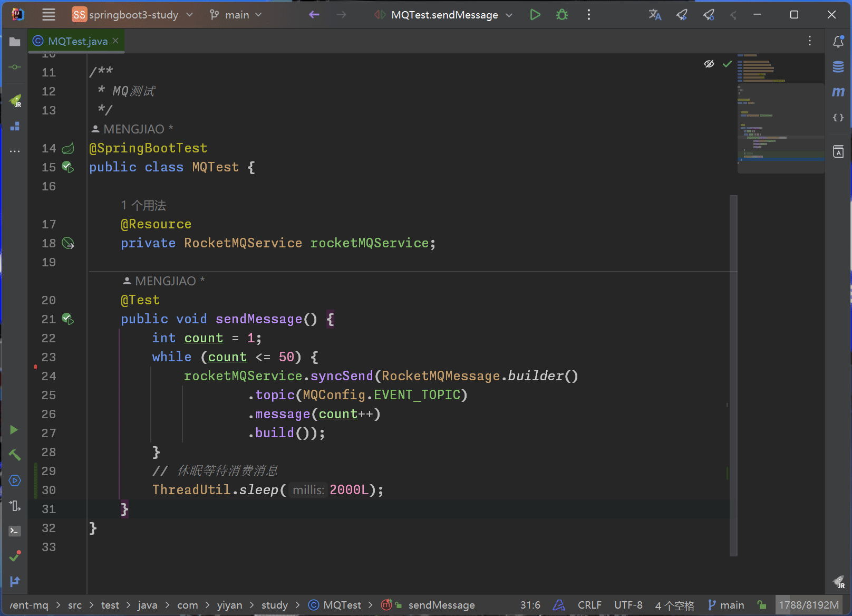Click the 1 个用法 usages inlay hint
This screenshot has width=852, height=616.
point(143,205)
